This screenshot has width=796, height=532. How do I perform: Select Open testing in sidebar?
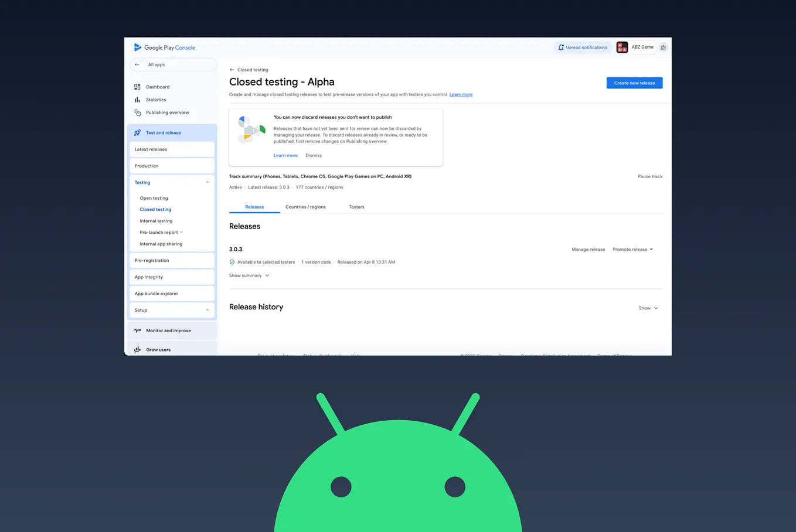[x=154, y=198]
